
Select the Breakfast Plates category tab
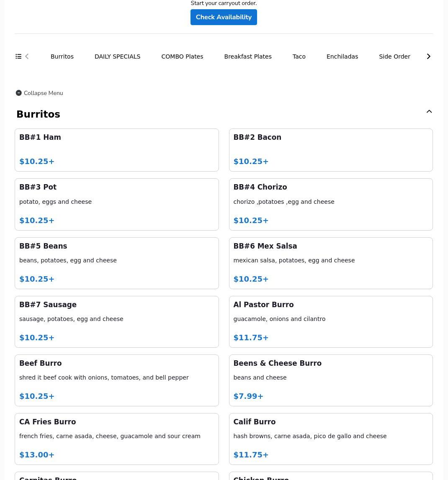(248, 56)
